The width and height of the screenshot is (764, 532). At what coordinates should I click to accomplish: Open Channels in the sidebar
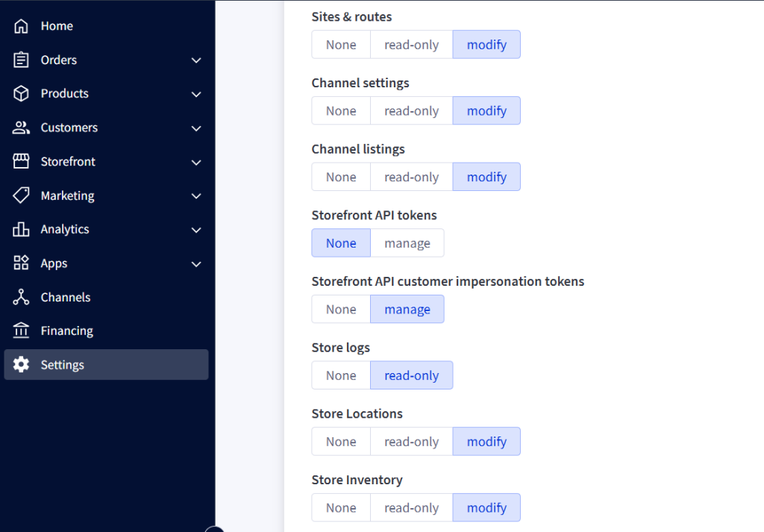pyautogui.click(x=66, y=297)
